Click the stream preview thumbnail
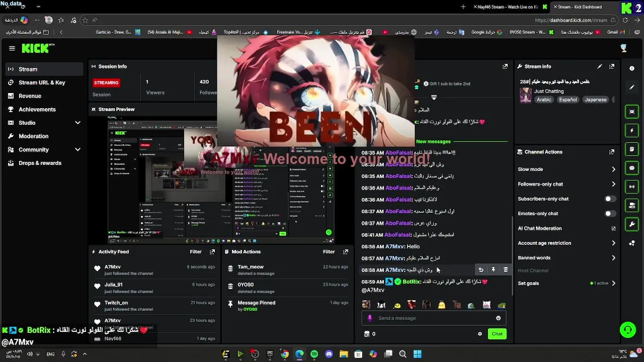644x362 pixels. click(x=221, y=180)
